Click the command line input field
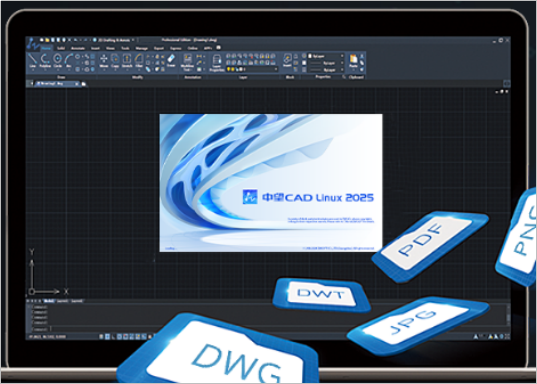This screenshot has width=537, height=384. coord(269,329)
